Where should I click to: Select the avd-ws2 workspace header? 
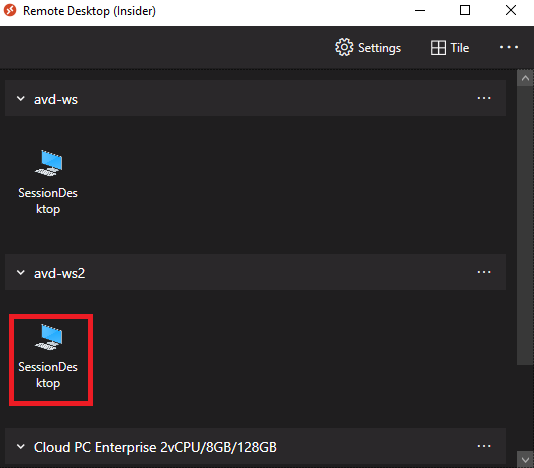click(255, 272)
